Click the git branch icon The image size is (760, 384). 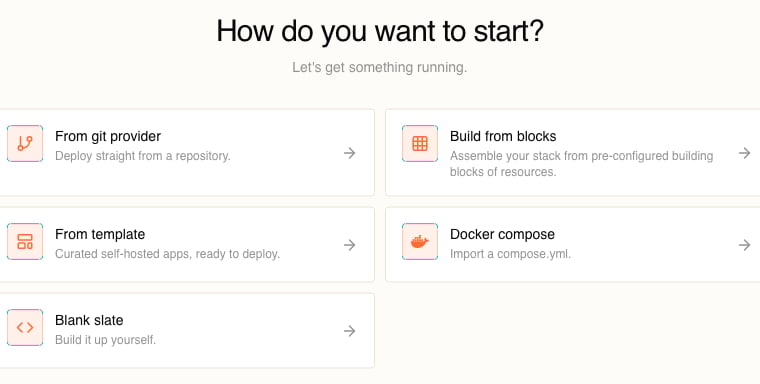tap(25, 144)
